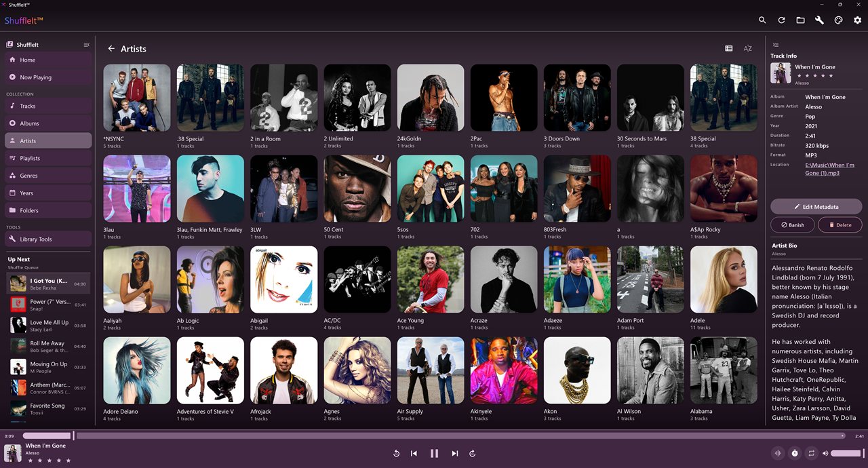868x468 pixels.
Task: Select Love Me All Up in queue
Action: pyautogui.click(x=47, y=326)
